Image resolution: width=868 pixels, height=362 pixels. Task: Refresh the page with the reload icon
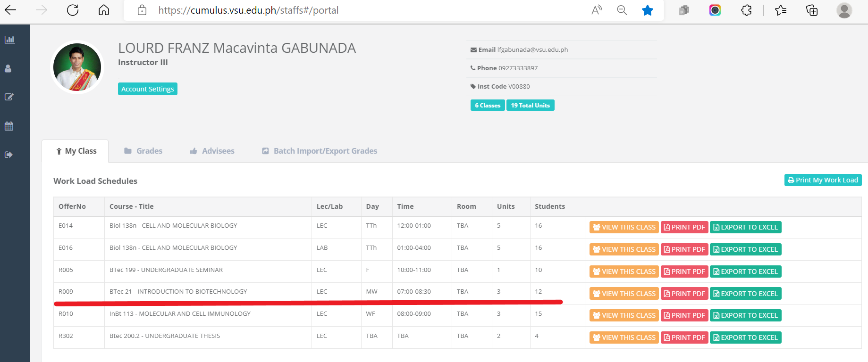[x=73, y=10]
